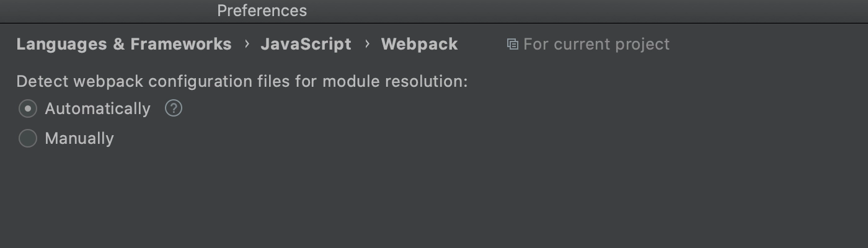
Task: Click the Detect webpack configuration files label
Action: (242, 81)
